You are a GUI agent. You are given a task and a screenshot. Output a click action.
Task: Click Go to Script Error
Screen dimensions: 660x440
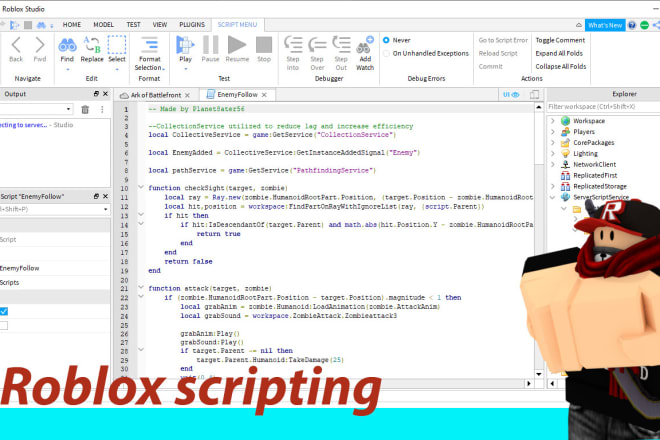pos(503,40)
